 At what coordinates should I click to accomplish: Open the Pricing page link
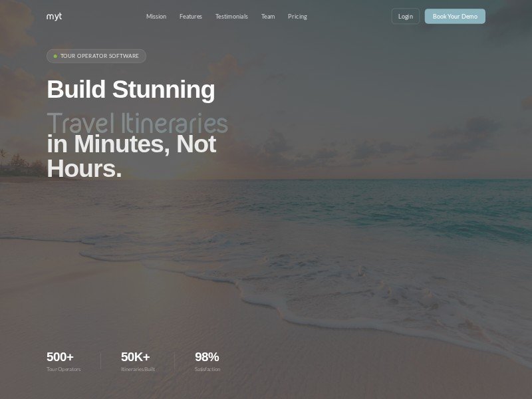297,16
